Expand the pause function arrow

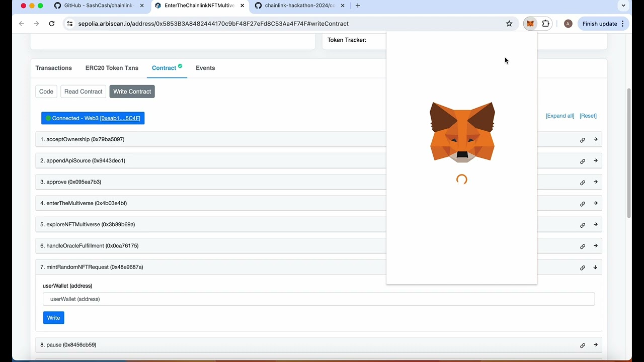[x=595, y=345]
